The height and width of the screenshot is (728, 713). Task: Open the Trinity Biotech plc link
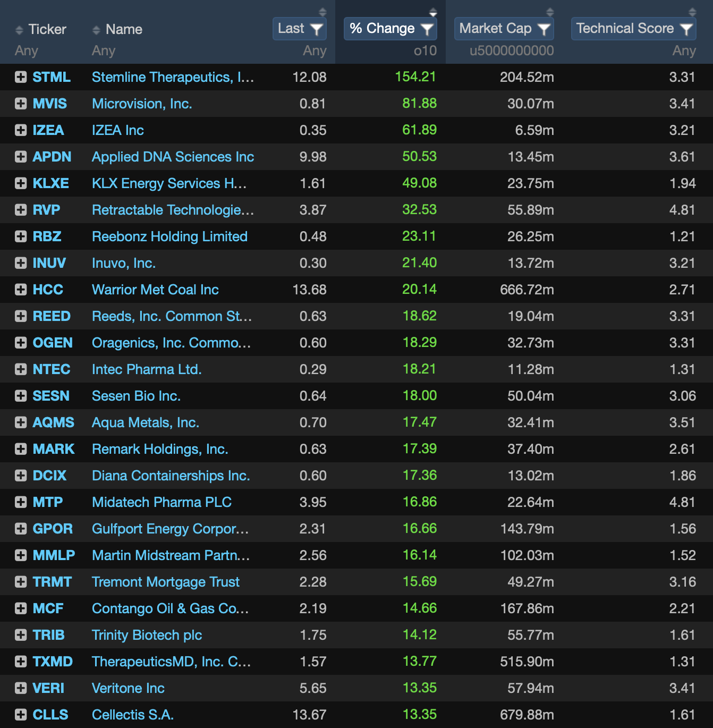pos(147,635)
